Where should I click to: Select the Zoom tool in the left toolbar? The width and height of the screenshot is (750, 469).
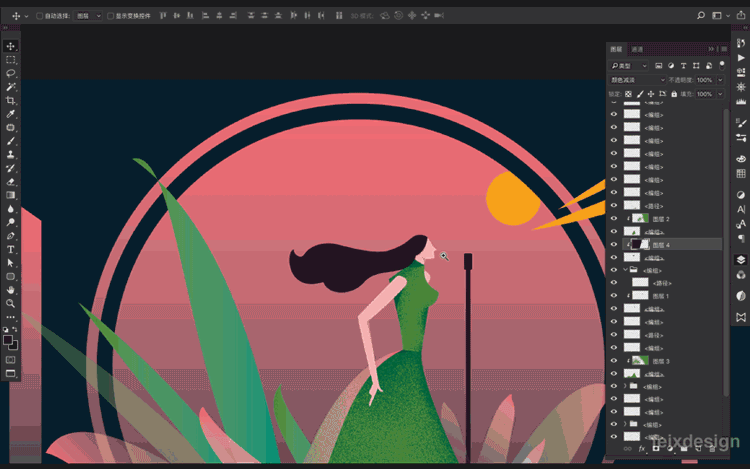tap(11, 303)
